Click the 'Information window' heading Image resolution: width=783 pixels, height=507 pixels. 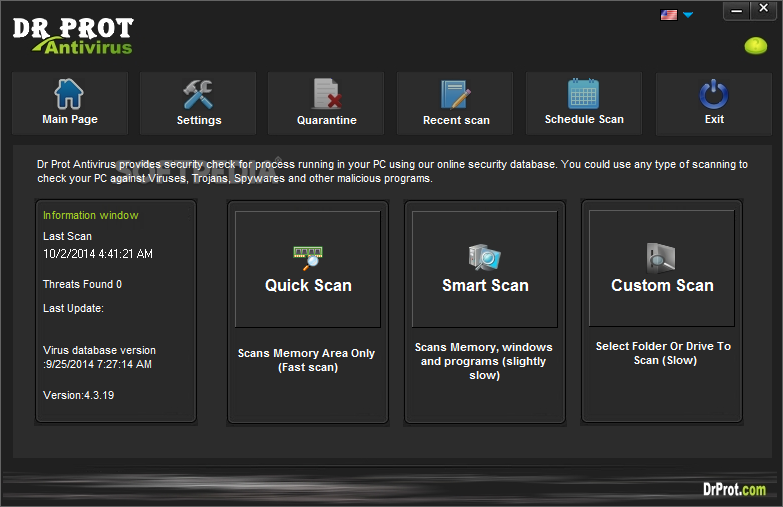click(90, 215)
